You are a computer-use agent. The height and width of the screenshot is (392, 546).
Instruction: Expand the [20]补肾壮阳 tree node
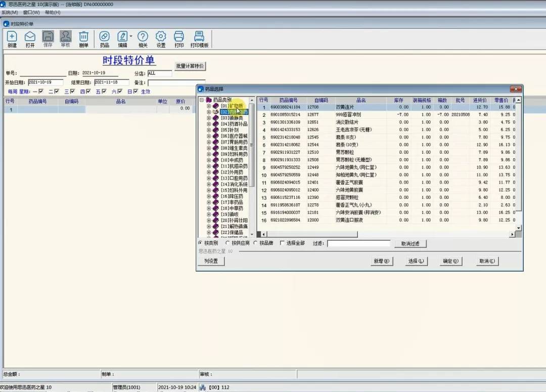tap(209, 221)
